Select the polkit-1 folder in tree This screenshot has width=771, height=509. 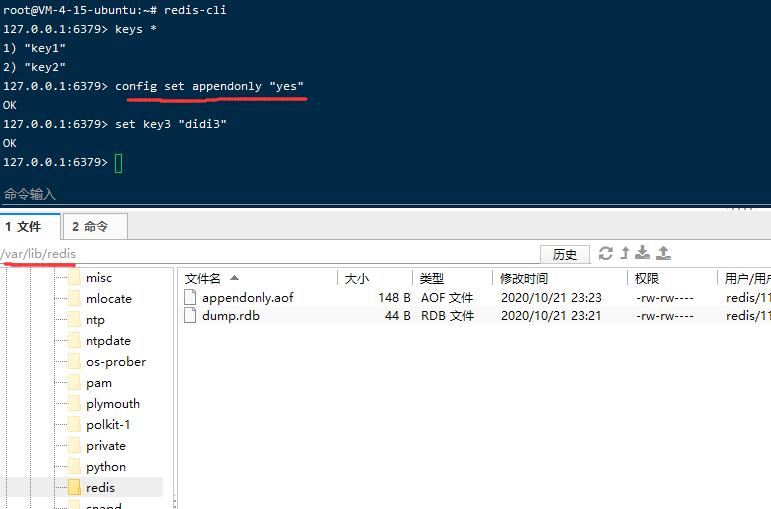108,425
